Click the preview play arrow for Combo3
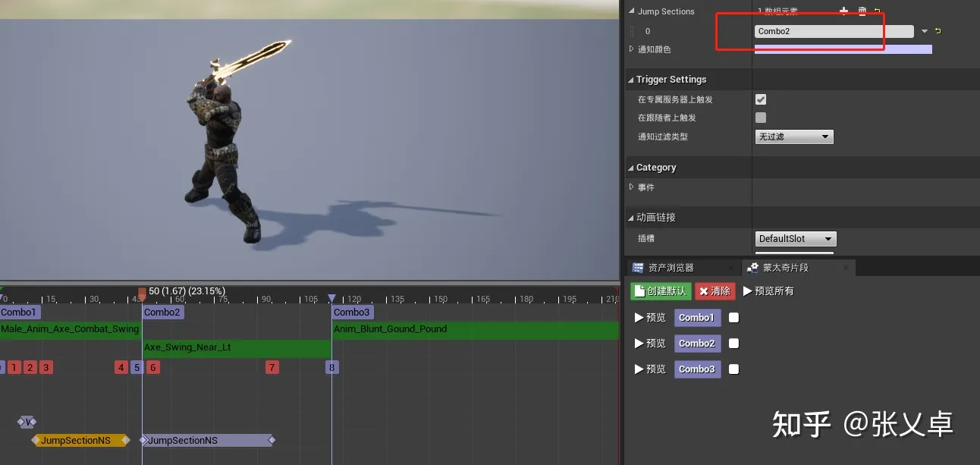 pyautogui.click(x=639, y=369)
